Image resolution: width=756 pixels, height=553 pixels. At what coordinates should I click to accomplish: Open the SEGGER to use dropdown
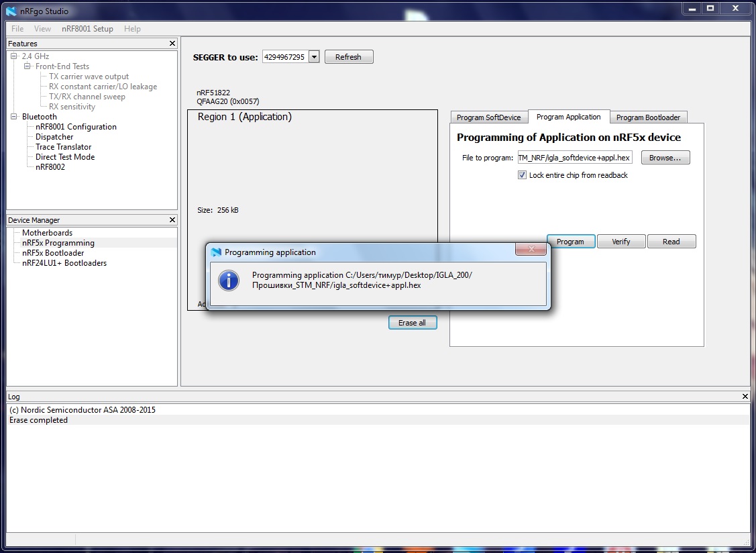pos(314,57)
